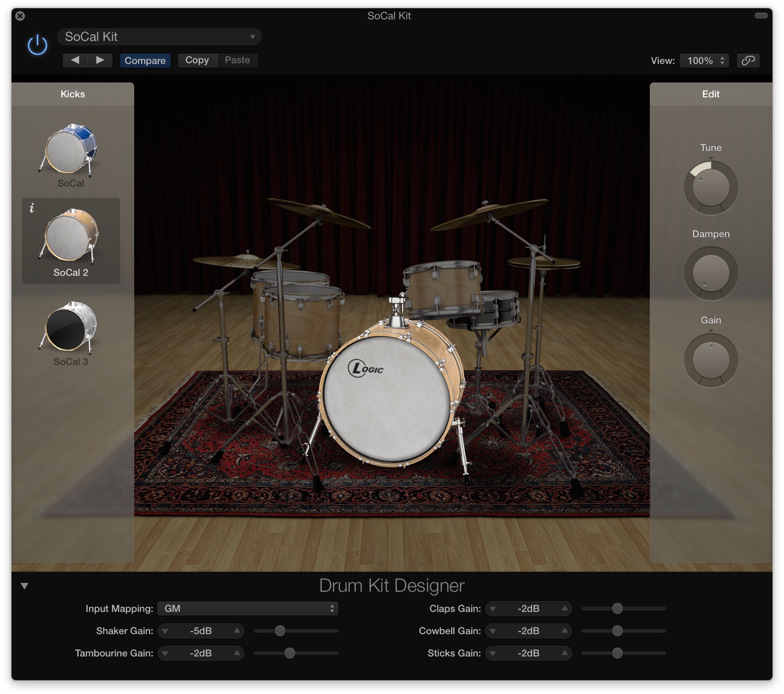Viewport: 784px width, 694px height.
Task: Click the Claps Gain -2dB value field
Action: (529, 609)
